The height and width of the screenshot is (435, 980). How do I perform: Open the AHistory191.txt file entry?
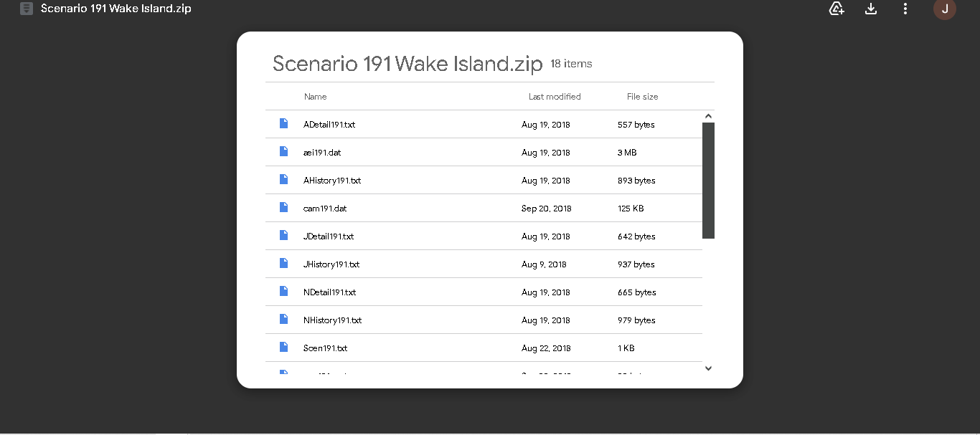click(332, 181)
